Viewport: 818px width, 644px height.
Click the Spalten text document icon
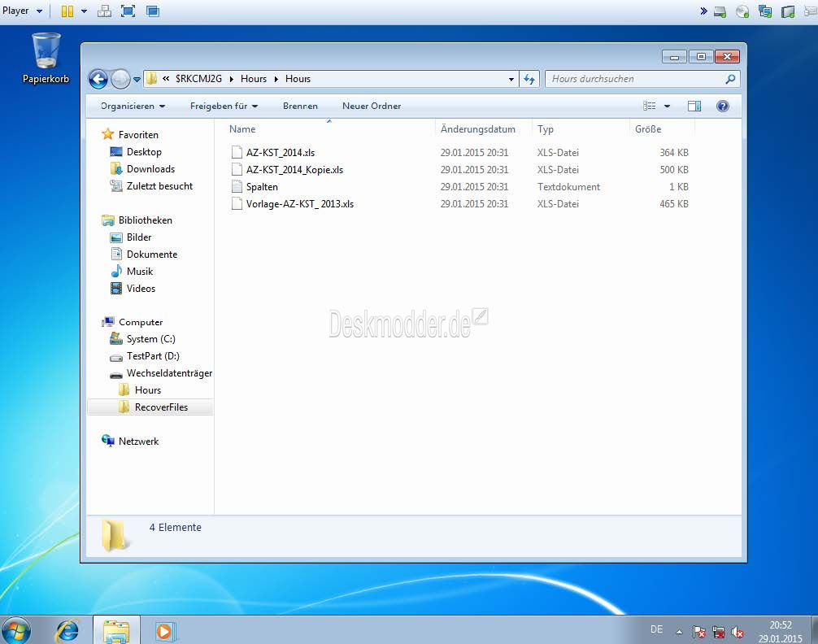pyautogui.click(x=237, y=187)
